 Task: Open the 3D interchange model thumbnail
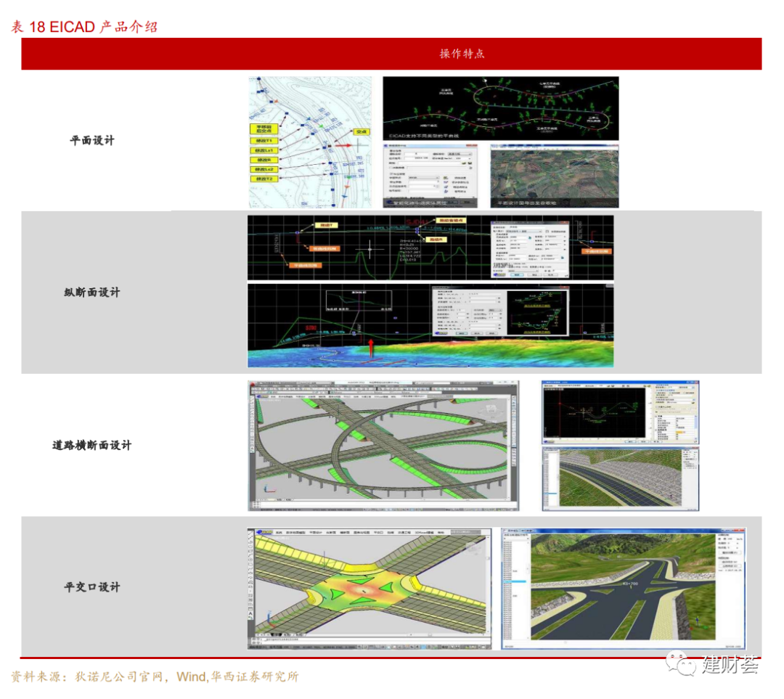pyautogui.click(x=383, y=446)
